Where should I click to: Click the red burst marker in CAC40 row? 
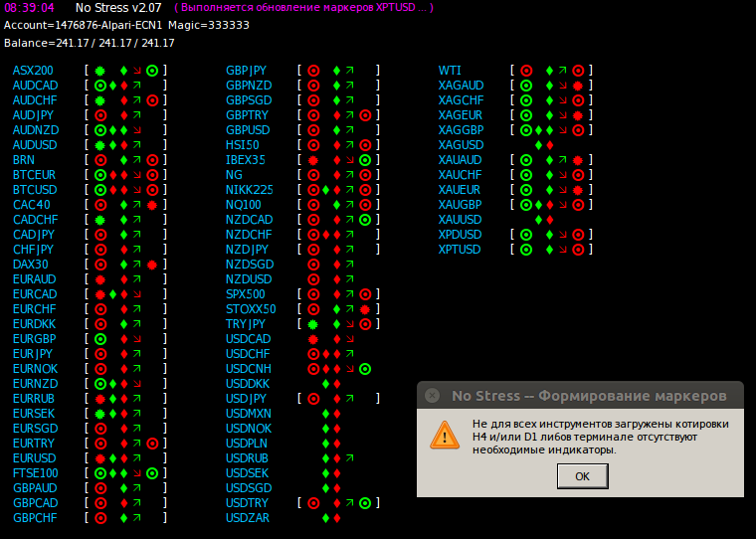[x=152, y=205]
